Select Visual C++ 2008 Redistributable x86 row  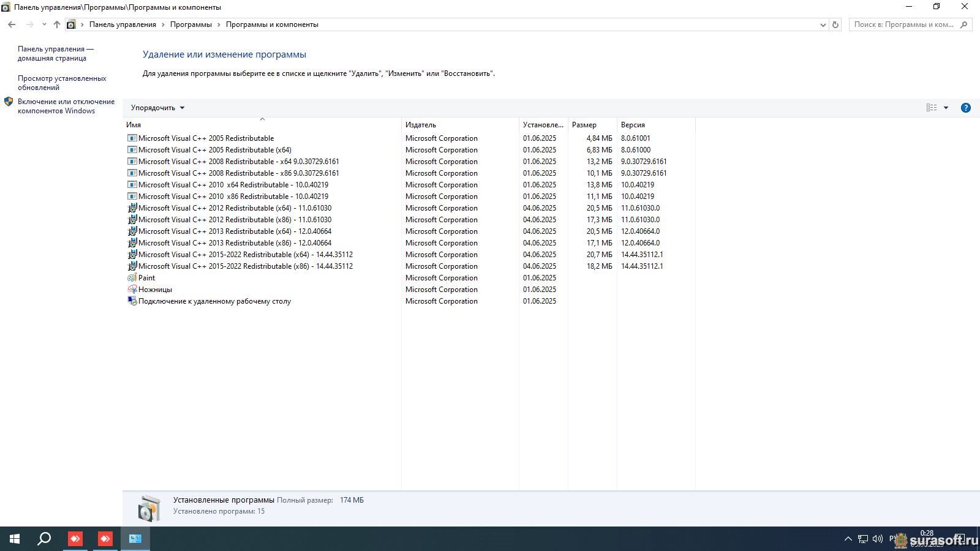click(x=409, y=173)
